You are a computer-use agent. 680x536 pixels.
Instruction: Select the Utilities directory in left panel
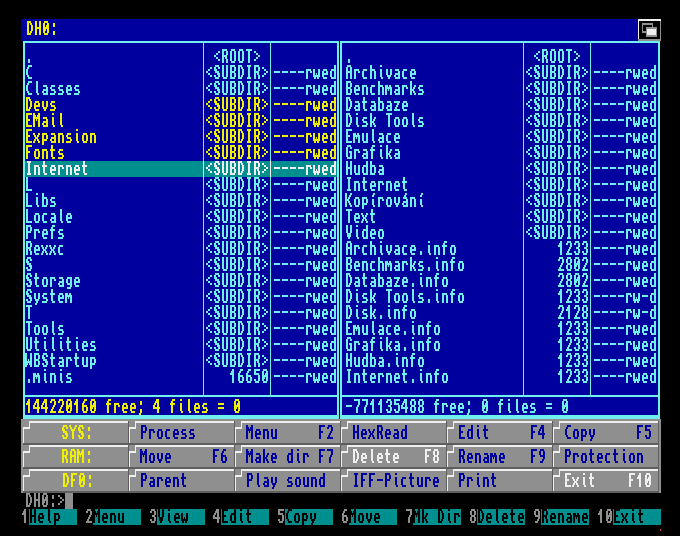[61, 345]
